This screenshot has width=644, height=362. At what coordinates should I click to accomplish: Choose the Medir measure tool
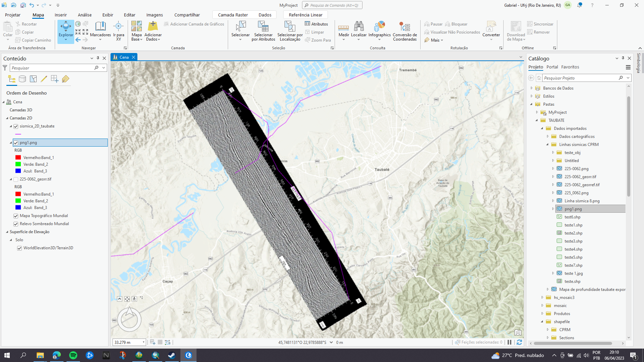[x=344, y=31]
